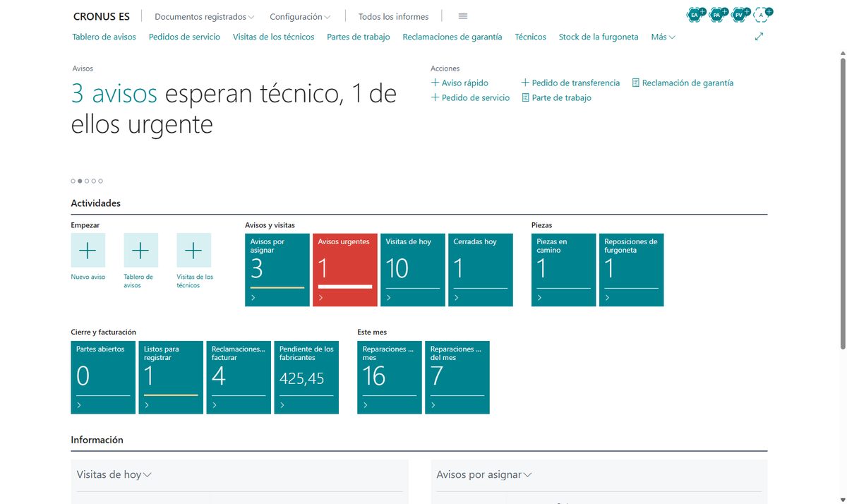Go to Pedidos de servicio
847x504 pixels.
tap(184, 37)
